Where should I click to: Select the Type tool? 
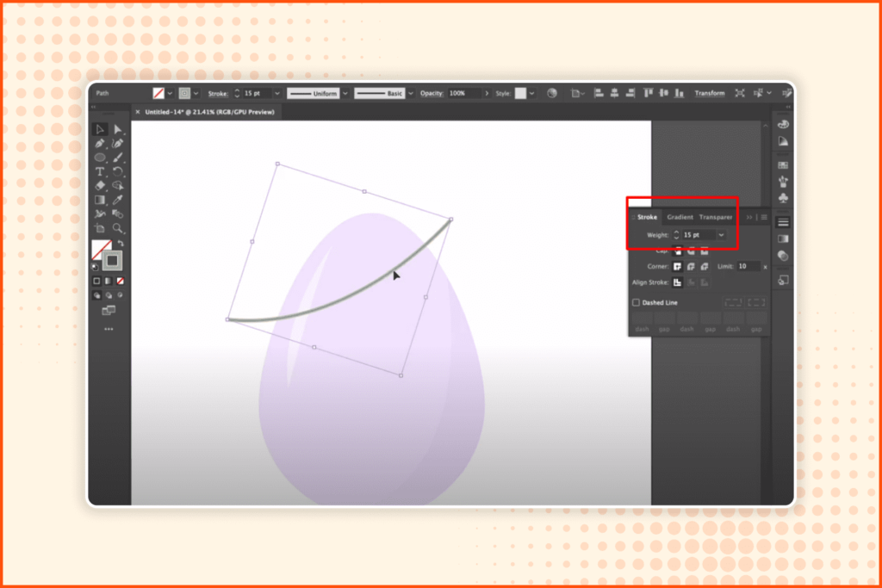point(98,170)
